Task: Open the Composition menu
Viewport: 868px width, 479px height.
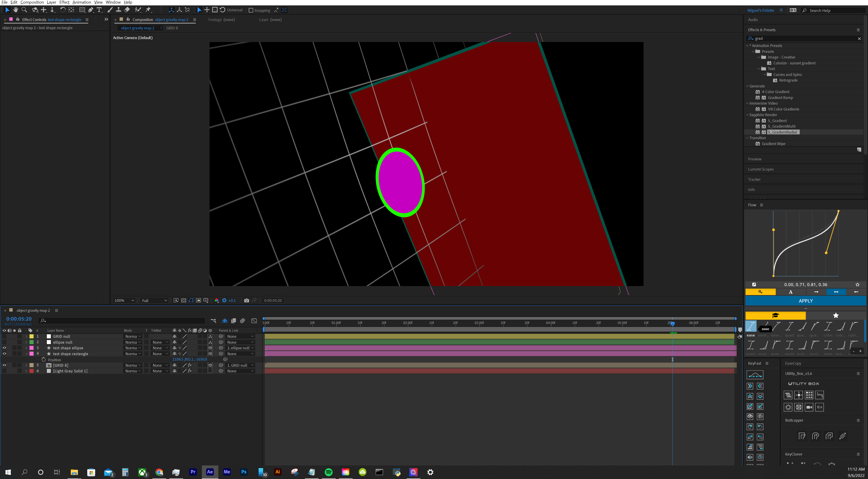Action: coord(32,2)
